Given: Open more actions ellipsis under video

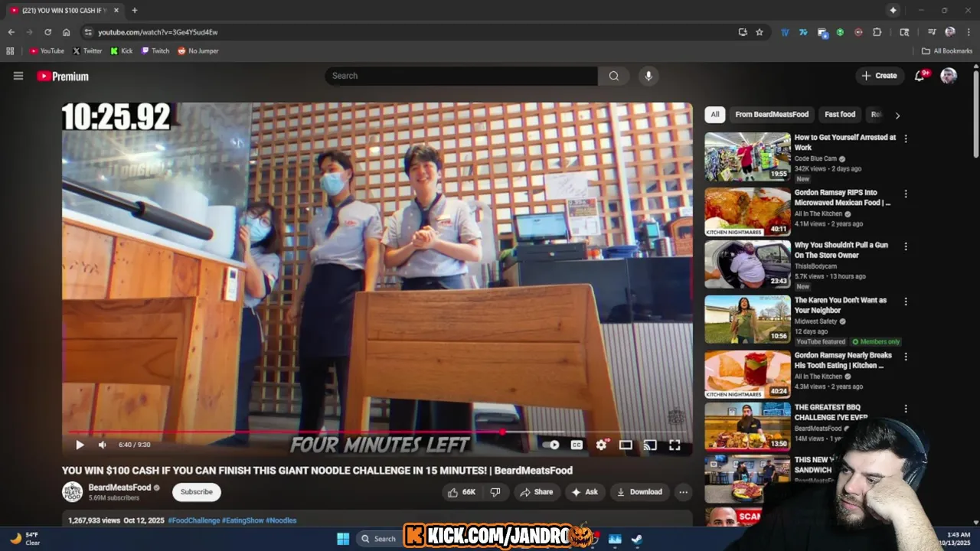Looking at the screenshot, I should point(683,492).
